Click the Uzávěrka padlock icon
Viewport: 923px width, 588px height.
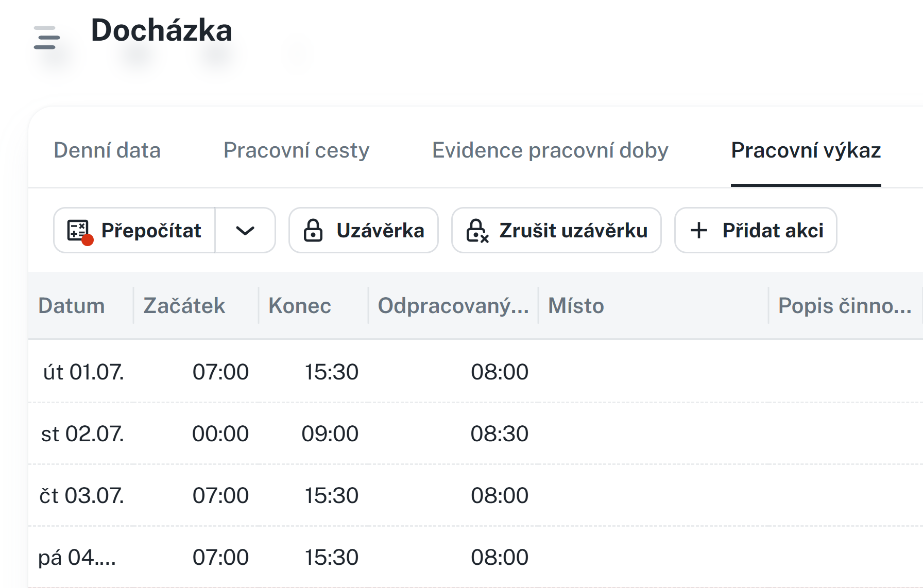(x=313, y=231)
